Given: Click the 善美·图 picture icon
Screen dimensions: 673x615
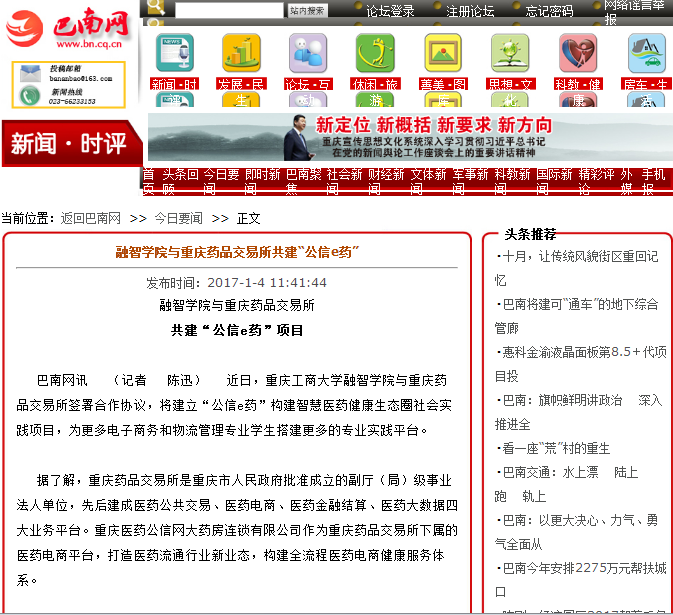Looking at the screenshot, I should (x=443, y=53).
